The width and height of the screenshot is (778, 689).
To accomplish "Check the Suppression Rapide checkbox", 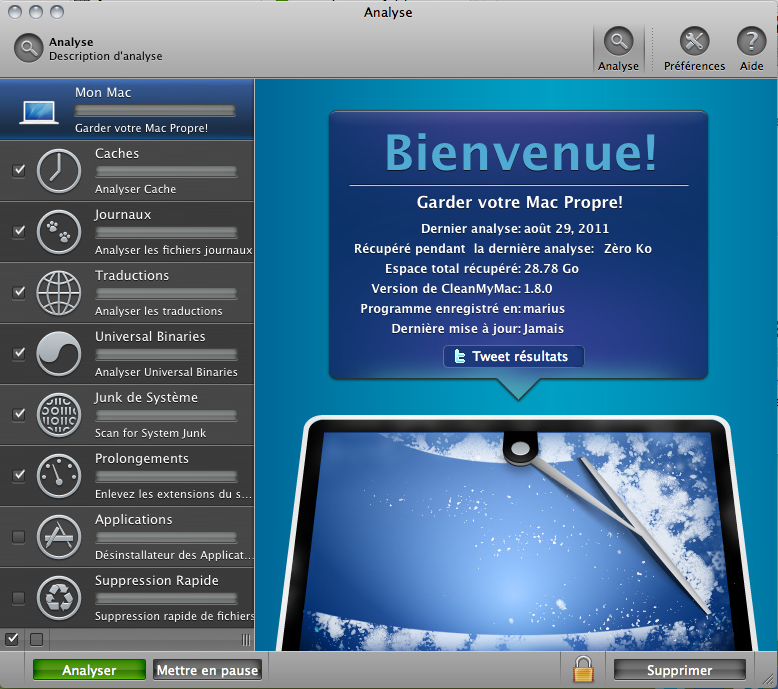I will (19, 598).
